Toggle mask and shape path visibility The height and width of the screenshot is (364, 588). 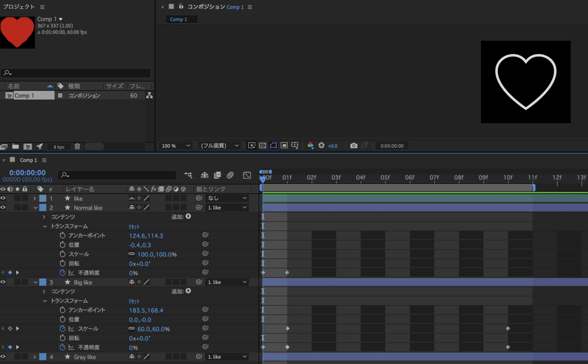coord(273,146)
